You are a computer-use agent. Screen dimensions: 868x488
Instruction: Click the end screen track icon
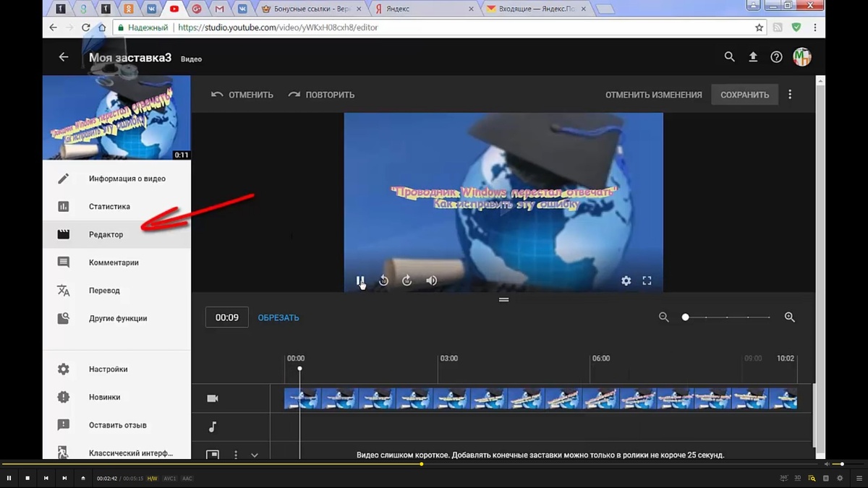pos(213,455)
